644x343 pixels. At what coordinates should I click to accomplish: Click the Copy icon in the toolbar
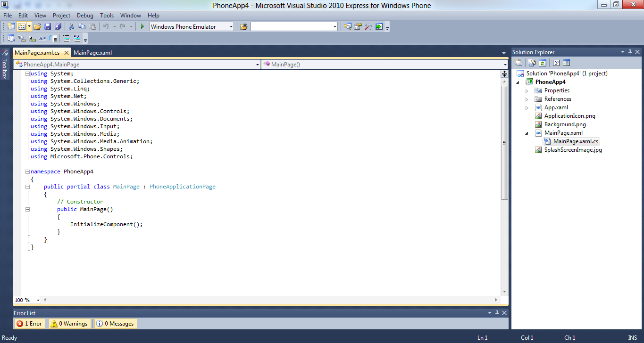pyautogui.click(x=82, y=27)
